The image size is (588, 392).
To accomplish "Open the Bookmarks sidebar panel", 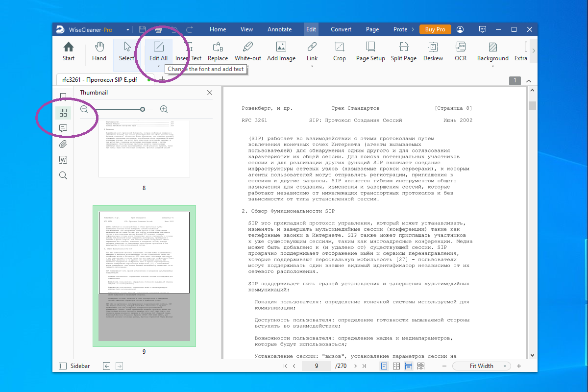I will (x=63, y=97).
